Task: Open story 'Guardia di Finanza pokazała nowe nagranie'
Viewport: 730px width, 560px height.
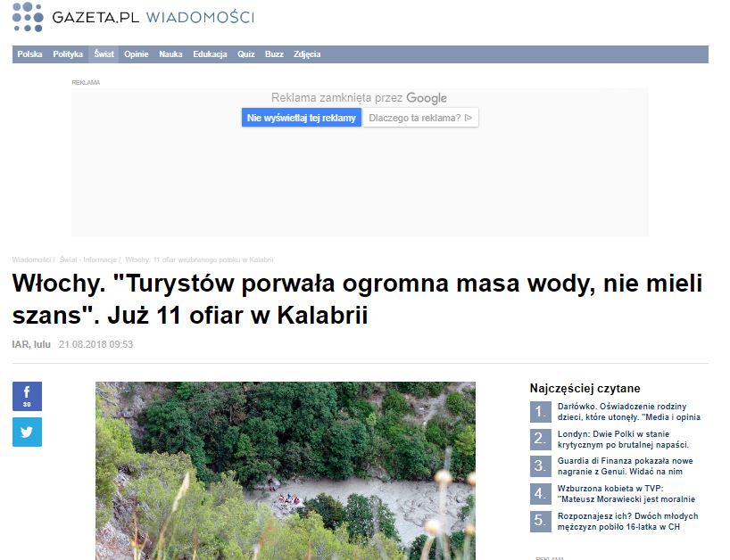Action: (626, 466)
